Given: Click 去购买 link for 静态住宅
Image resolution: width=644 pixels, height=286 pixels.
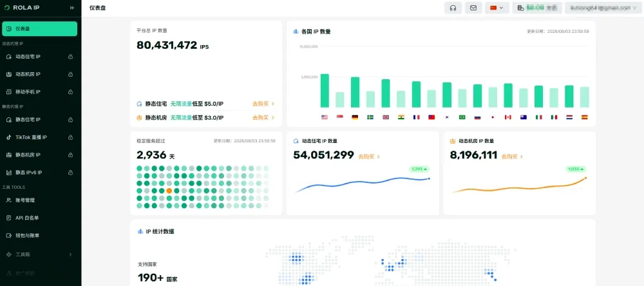Looking at the screenshot, I should [263, 104].
